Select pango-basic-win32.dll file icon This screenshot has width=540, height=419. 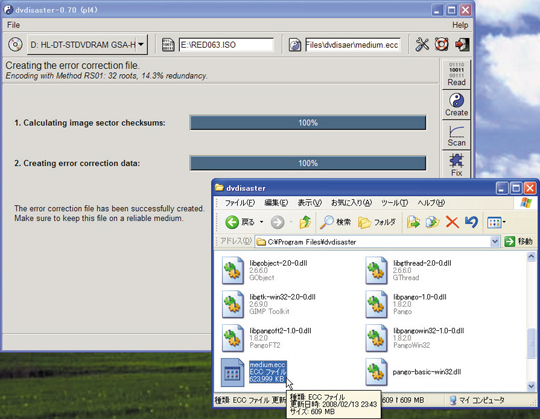376,372
